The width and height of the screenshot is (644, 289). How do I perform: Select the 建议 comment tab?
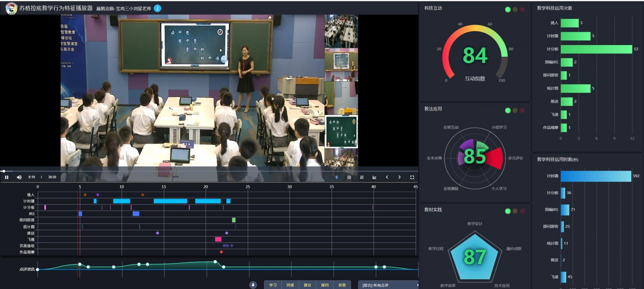click(x=308, y=285)
